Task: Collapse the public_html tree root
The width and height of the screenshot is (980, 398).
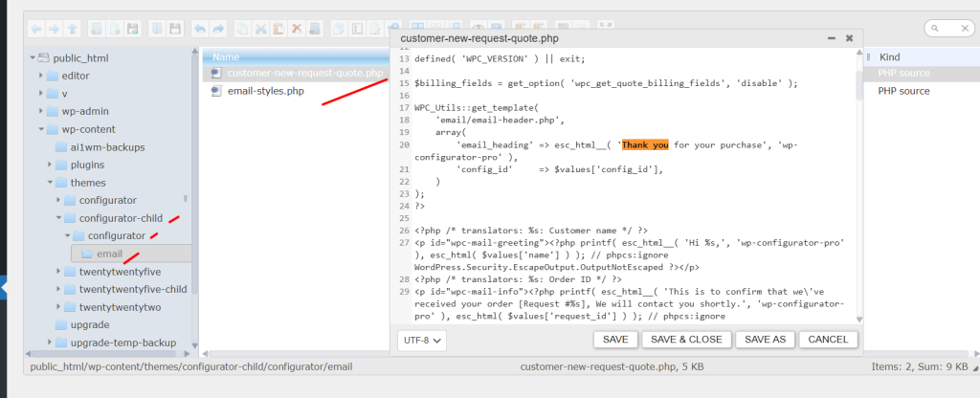Action: click(33, 58)
